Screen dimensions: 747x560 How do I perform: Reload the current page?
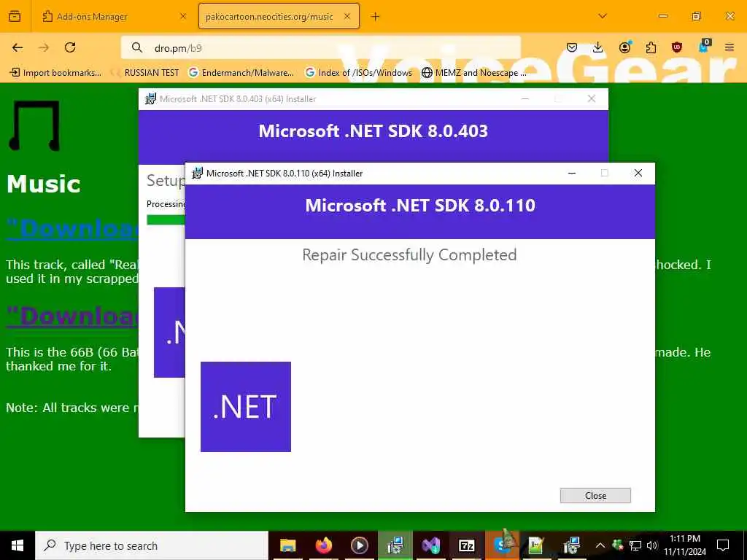70,47
